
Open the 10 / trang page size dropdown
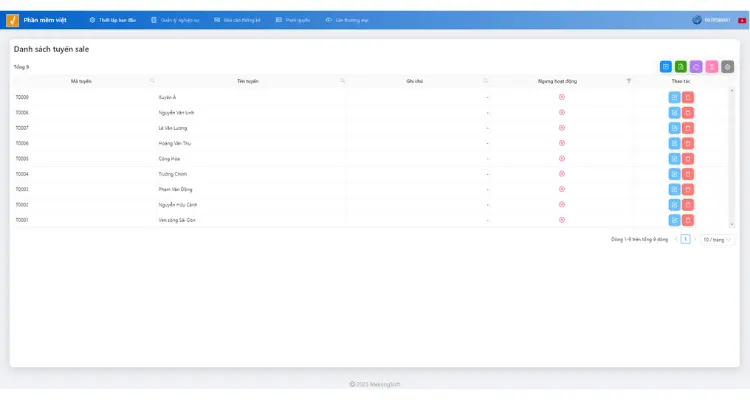point(717,240)
